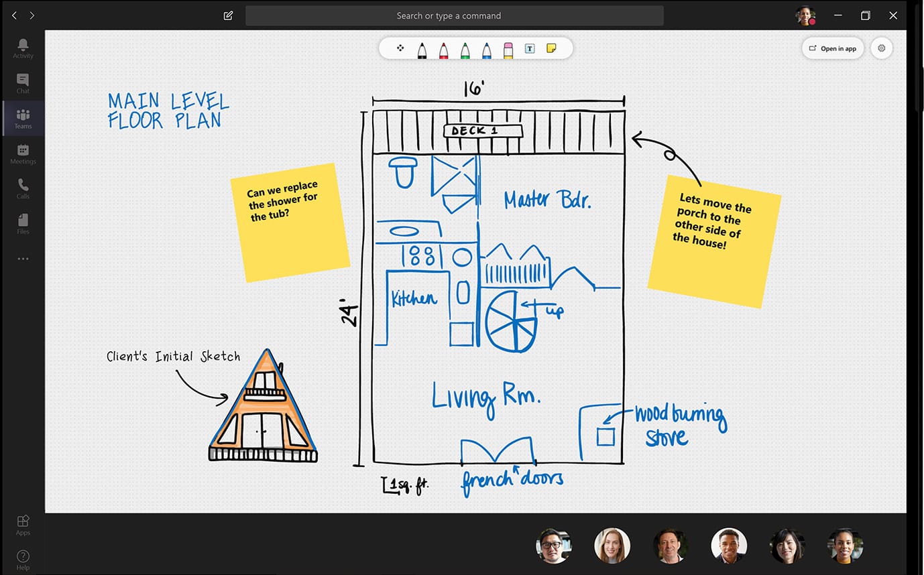Image resolution: width=924 pixels, height=575 pixels.
Task: Open the profile avatar menu
Action: (x=805, y=15)
